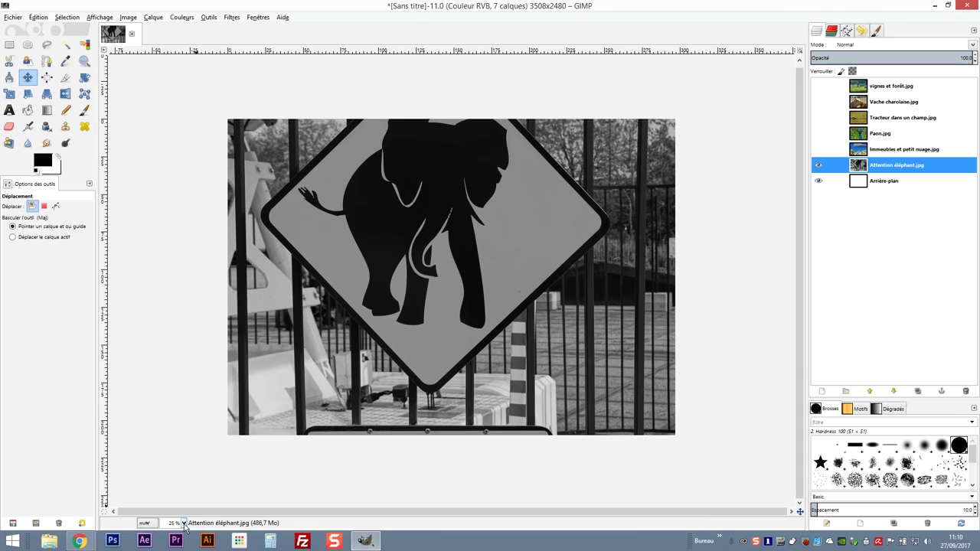
Task: Pick the Pencil tool
Action: (66, 110)
